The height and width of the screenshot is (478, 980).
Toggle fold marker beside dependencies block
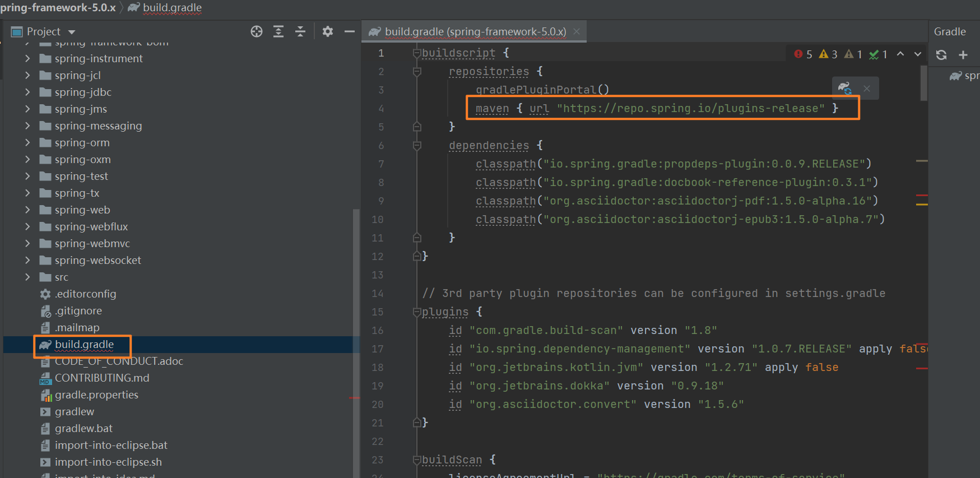[x=417, y=146]
